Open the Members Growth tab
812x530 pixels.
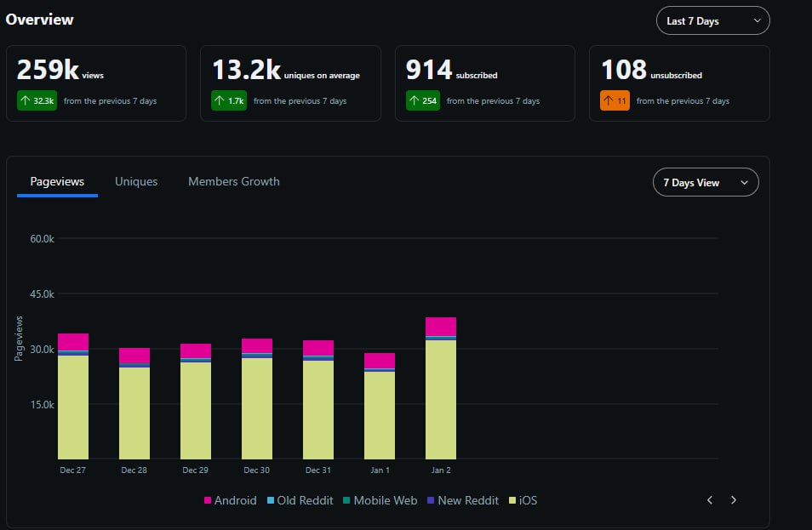(x=233, y=182)
